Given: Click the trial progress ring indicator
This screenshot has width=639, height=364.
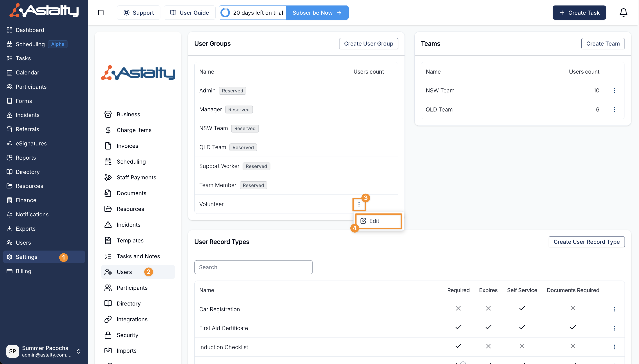Looking at the screenshot, I should pyautogui.click(x=225, y=12).
